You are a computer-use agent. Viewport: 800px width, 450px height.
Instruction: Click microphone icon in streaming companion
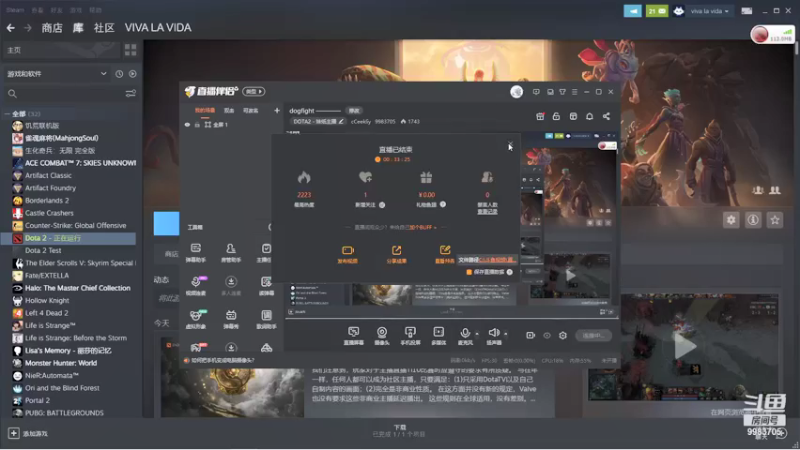click(x=465, y=333)
